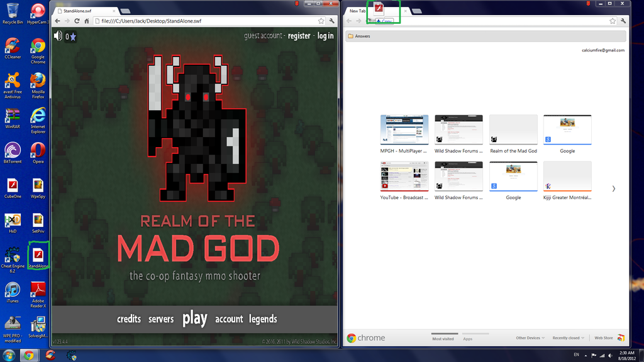Image resolution: width=644 pixels, height=362 pixels.
Task: Launch Cheat Engine 6.2 shortcut
Action: [13, 260]
